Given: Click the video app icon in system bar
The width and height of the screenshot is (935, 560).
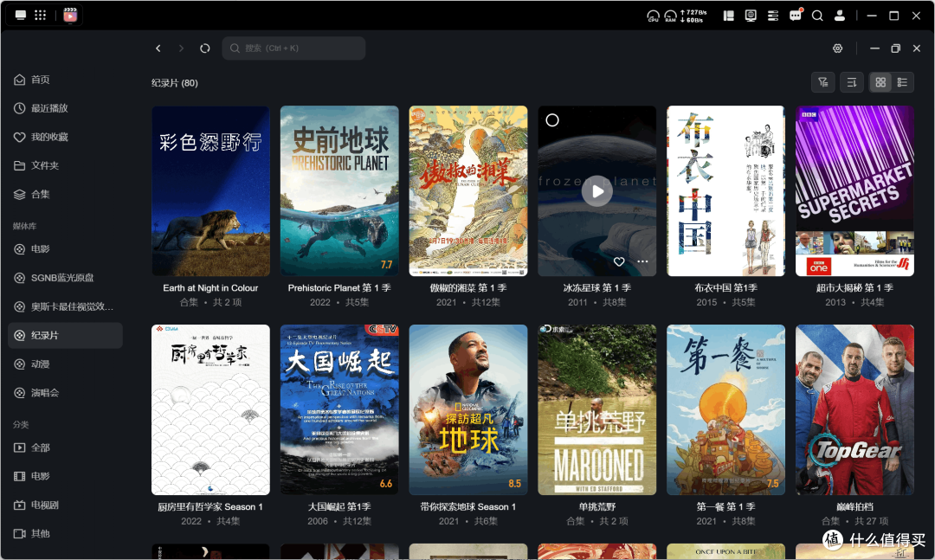Looking at the screenshot, I should click(70, 15).
